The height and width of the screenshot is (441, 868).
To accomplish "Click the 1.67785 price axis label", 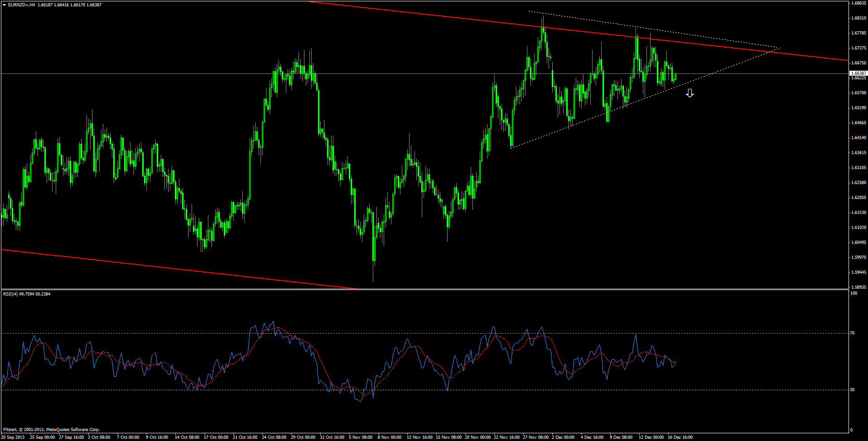I will (858, 33).
